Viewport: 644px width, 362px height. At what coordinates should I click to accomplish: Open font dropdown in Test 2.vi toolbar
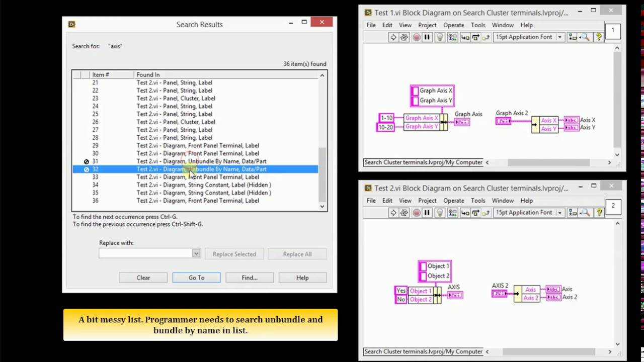coord(529,213)
